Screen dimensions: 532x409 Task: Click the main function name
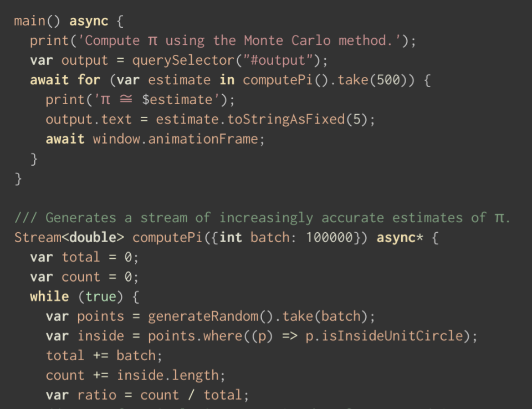tap(29, 21)
